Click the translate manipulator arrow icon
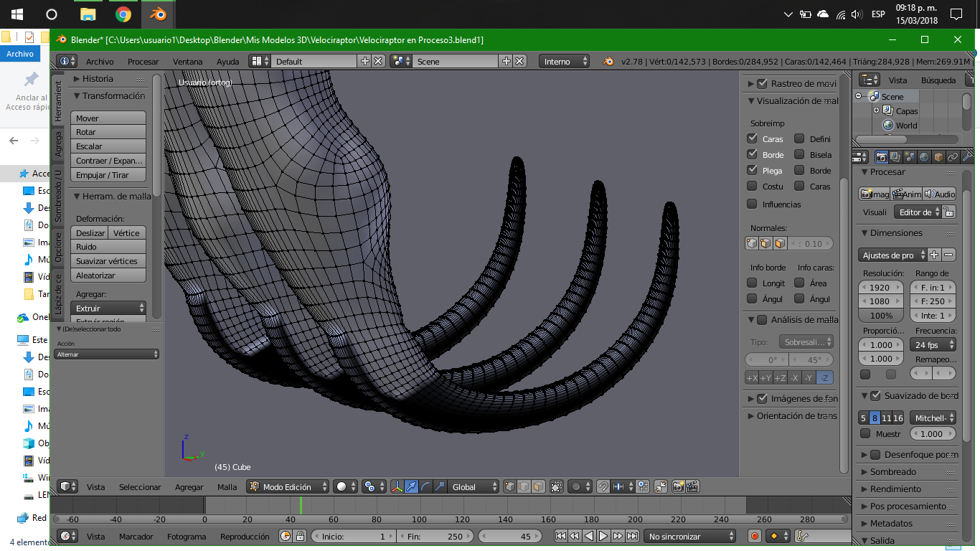The width and height of the screenshot is (980, 551). pos(413,486)
